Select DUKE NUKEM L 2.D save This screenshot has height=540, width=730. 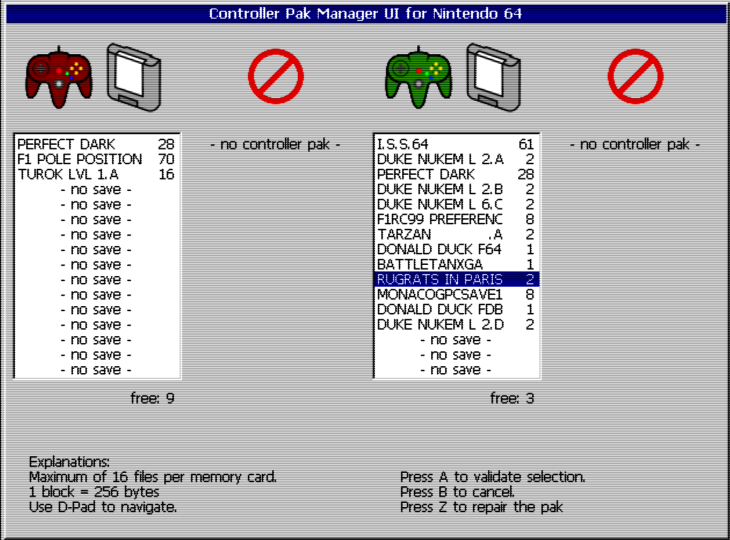[x=456, y=324]
